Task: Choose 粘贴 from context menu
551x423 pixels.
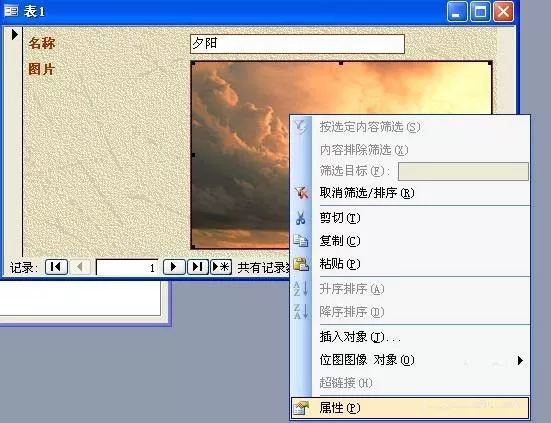Action: pos(410,264)
